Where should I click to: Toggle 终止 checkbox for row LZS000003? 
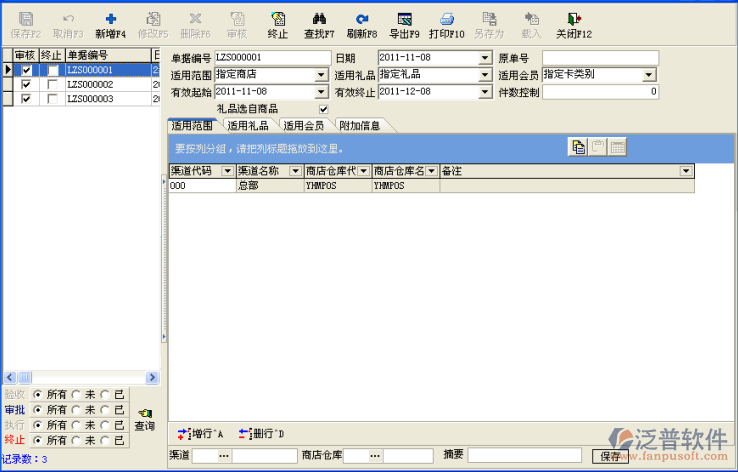point(53,99)
